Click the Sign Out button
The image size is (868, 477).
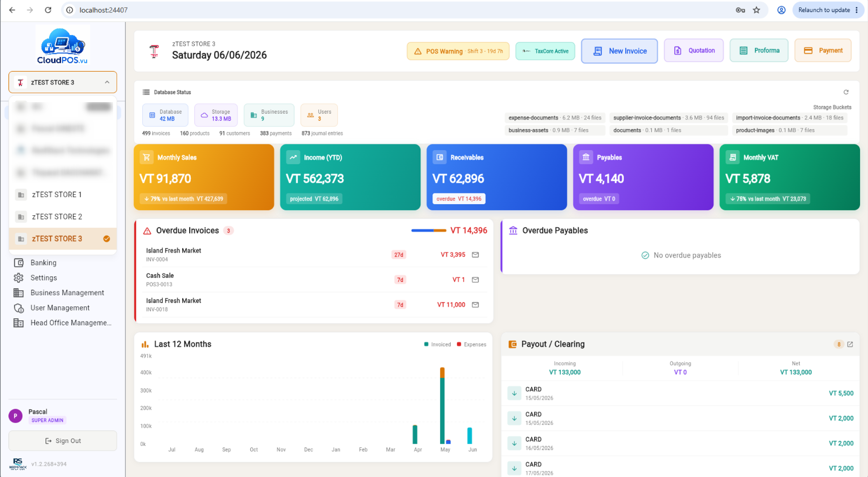tap(63, 441)
